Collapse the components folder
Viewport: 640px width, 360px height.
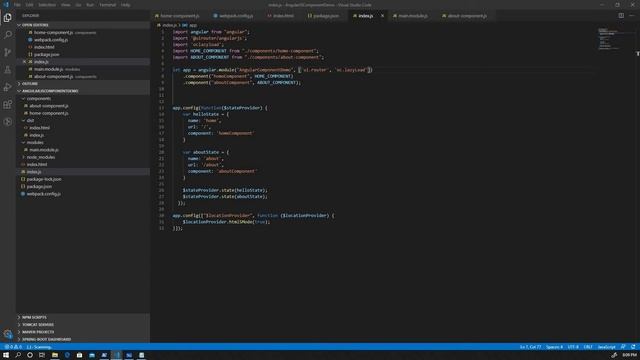tap(39, 98)
